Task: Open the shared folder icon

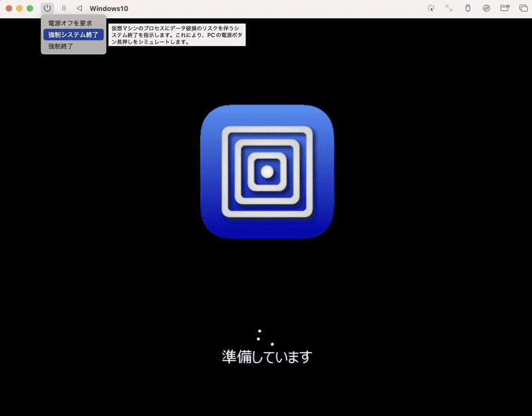Action: [505, 8]
